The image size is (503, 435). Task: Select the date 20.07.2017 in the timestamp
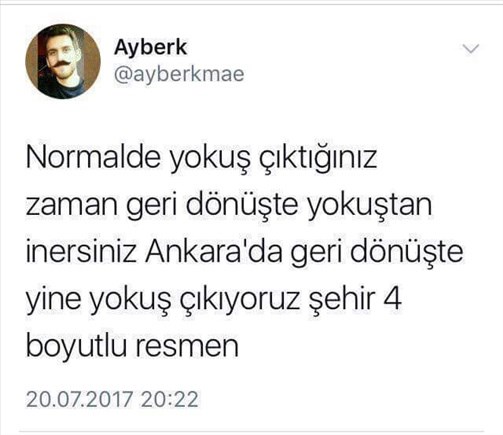[x=80, y=399]
